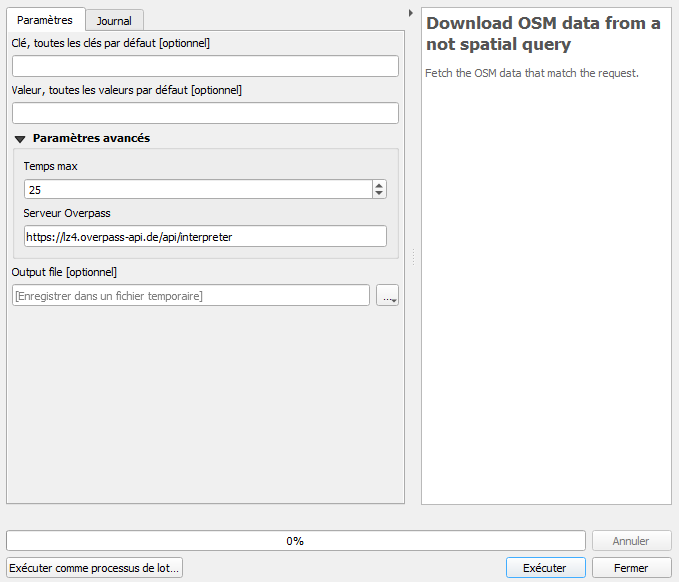Screen dimensions: 679x582
Task: Collapse the help panel using the arrow
Action: pyautogui.click(x=411, y=13)
